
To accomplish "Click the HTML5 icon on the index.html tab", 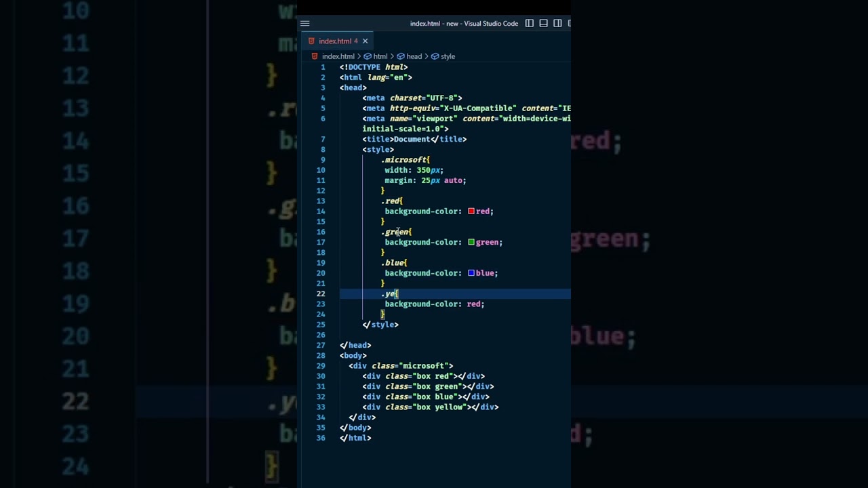I will point(311,41).
